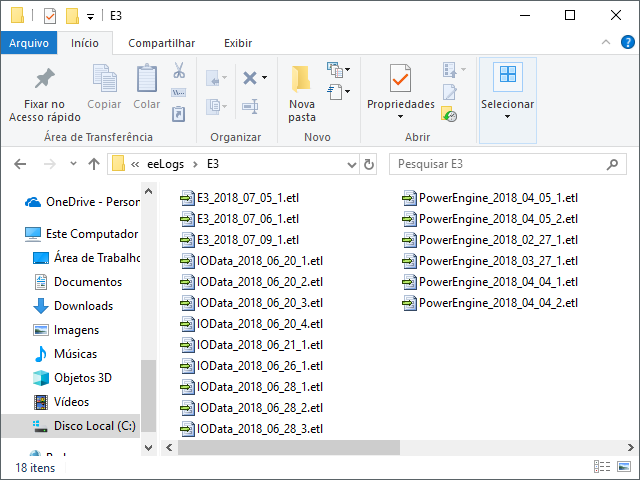
Task: Click the Colar clipboard icon
Action: click(x=147, y=79)
